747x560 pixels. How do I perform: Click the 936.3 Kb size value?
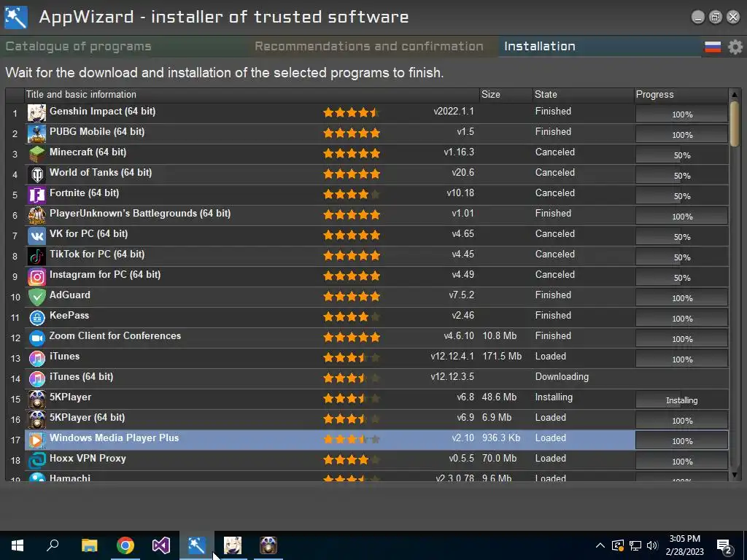tap(500, 437)
